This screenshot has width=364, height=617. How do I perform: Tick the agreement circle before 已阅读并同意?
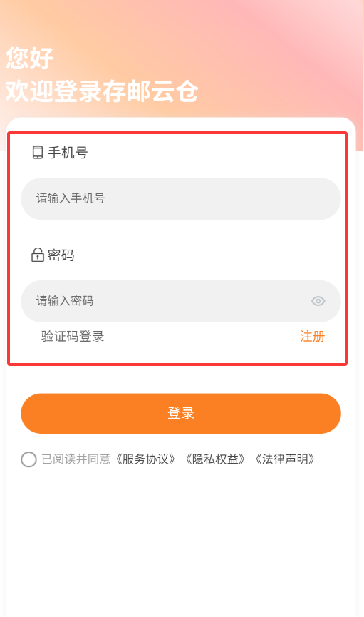point(28,459)
